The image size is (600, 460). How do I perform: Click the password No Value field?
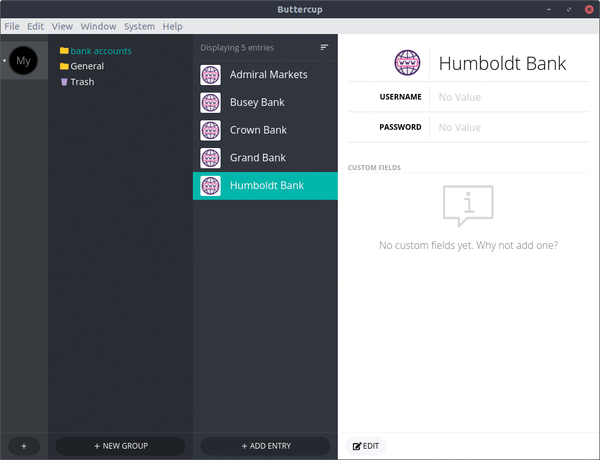click(x=460, y=127)
